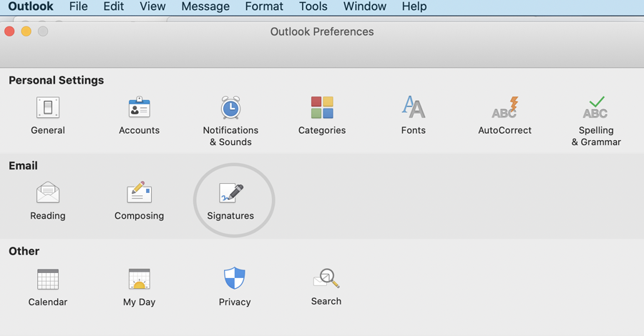Open Notifications & Sounds alarm clock icon
The width and height of the screenshot is (644, 336).
(x=230, y=107)
